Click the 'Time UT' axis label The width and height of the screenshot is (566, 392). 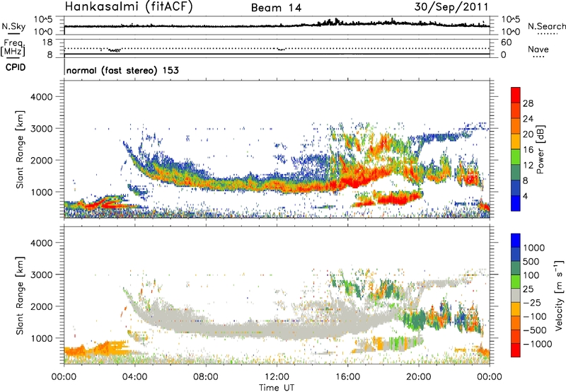[277, 387]
